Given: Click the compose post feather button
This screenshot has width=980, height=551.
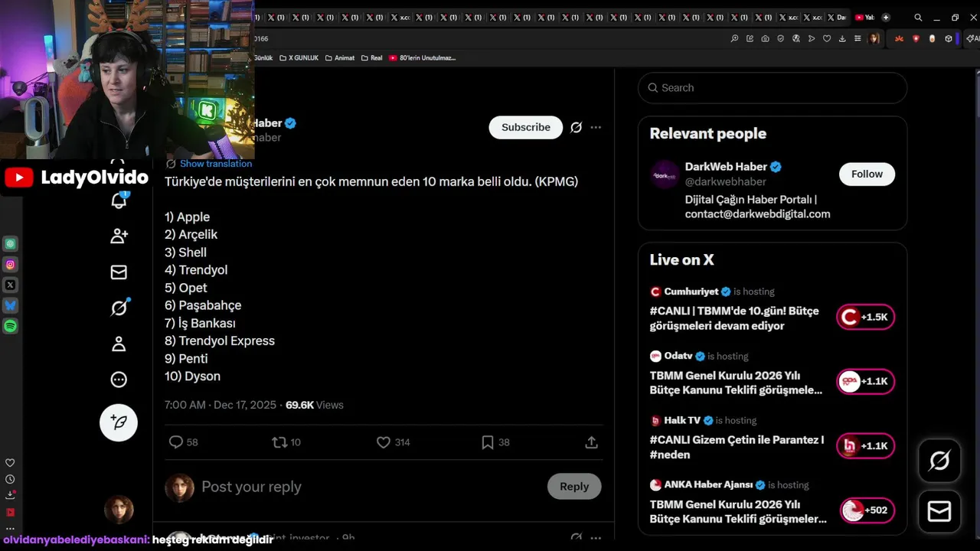Looking at the screenshot, I should tap(119, 422).
